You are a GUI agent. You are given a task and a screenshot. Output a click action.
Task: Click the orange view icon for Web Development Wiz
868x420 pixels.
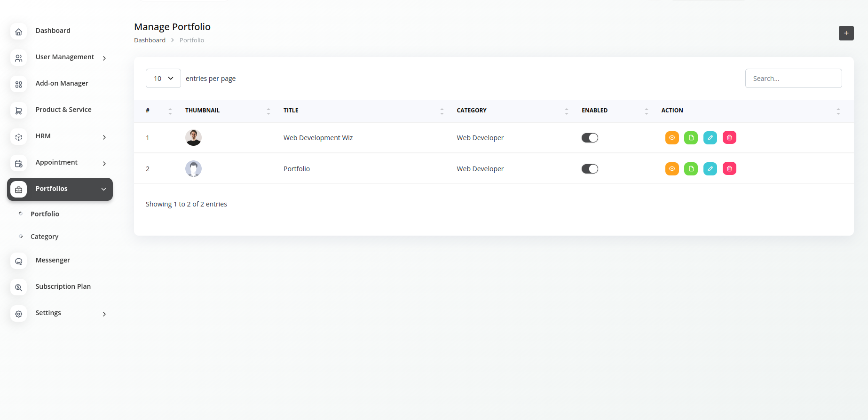point(672,138)
